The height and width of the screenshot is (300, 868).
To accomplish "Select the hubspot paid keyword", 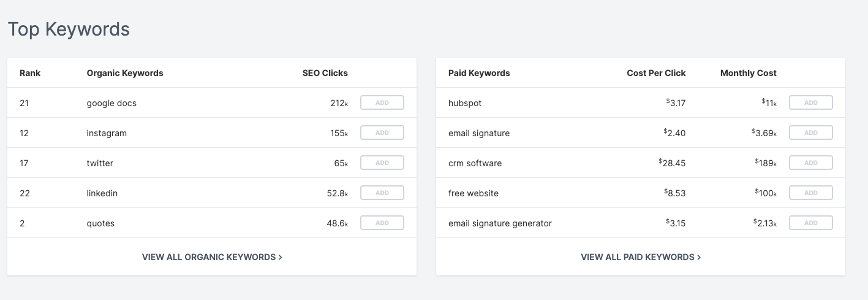I will click(x=465, y=103).
